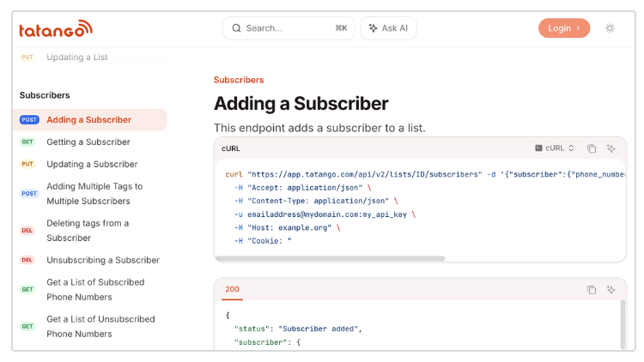
Task: Open Getting a Subscriber page
Action: pyautogui.click(x=88, y=142)
